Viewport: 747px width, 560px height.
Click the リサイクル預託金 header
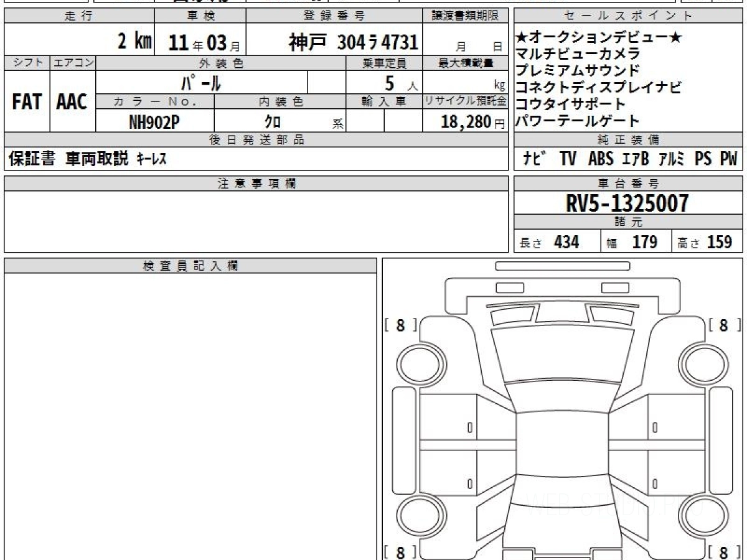click(x=466, y=102)
